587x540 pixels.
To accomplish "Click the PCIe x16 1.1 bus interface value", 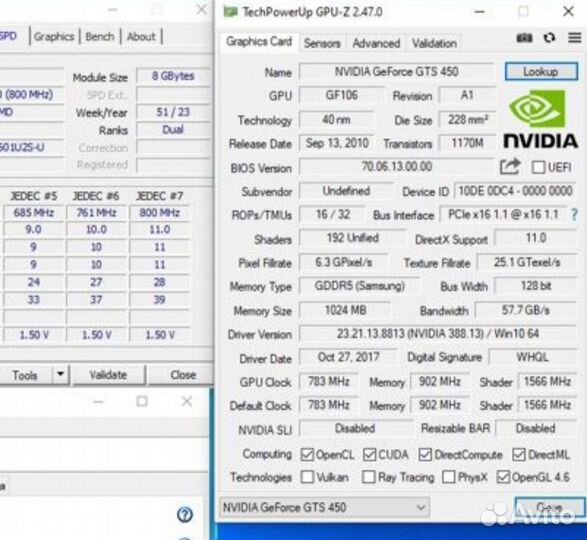I will coord(503,215).
